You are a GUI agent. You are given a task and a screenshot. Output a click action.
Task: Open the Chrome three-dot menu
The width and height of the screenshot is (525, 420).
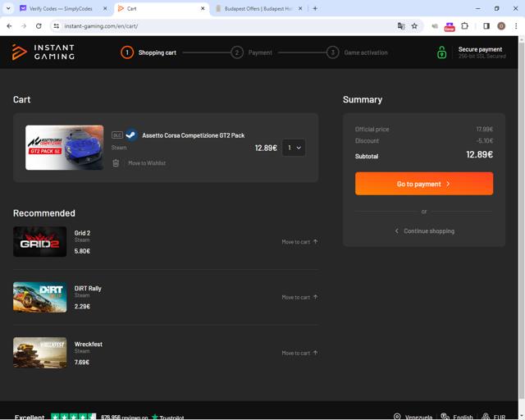tap(516, 26)
